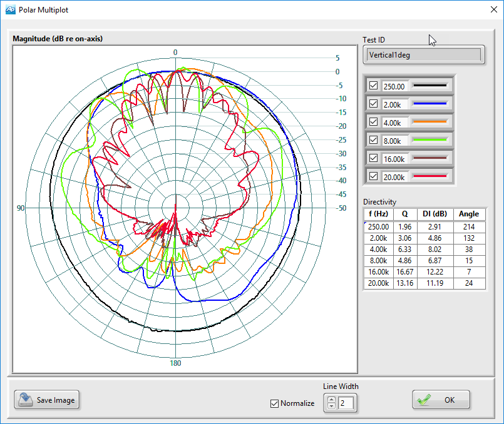Disable the 20.00k red trace checkbox
The height and width of the screenshot is (424, 504).
tap(374, 176)
